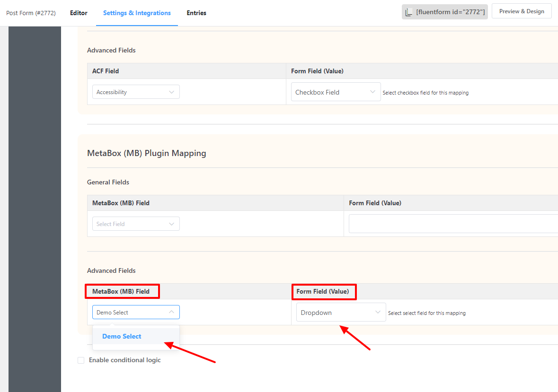Click the fluentform id shortcode text
Viewport: 558px width, 392px height.
point(450,12)
